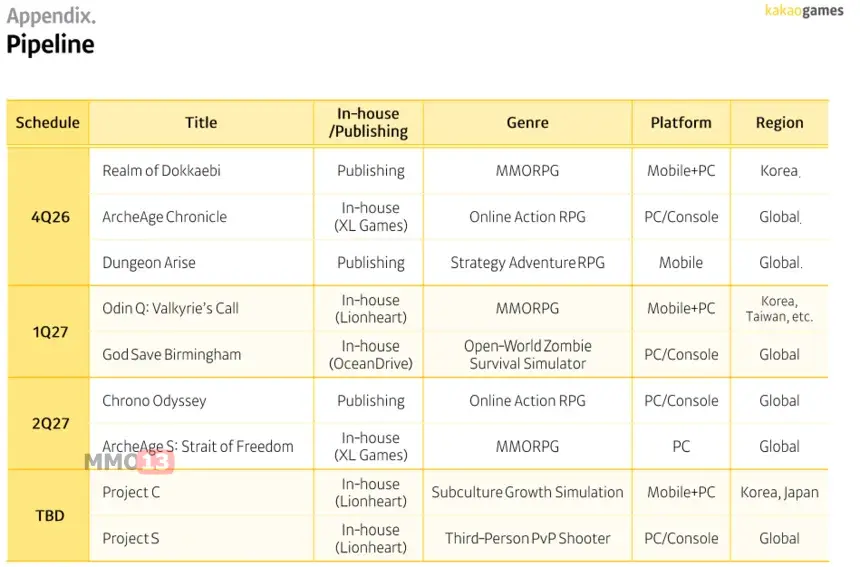Click 'PC' platform in ArcheAge S row

(x=681, y=446)
